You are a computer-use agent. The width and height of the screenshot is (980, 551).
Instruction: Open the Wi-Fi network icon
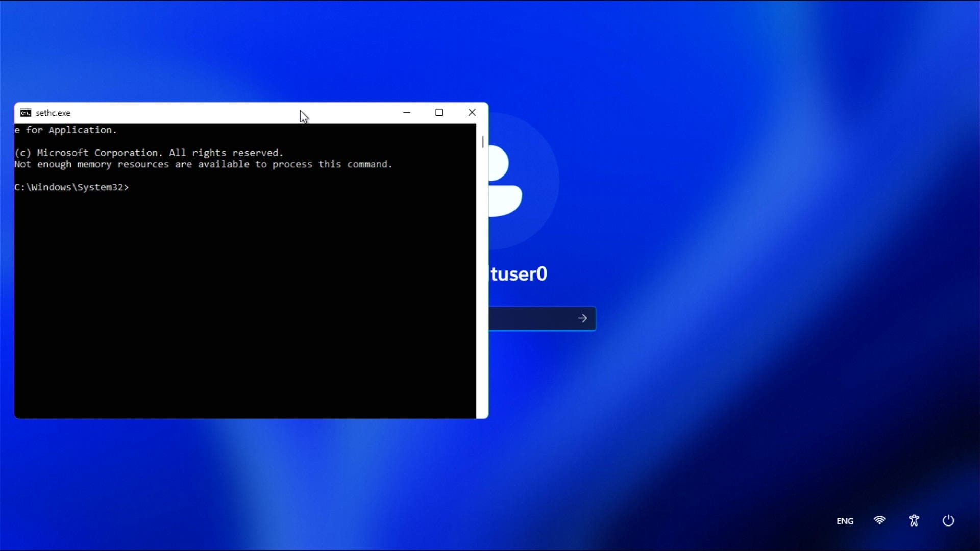pos(879,520)
